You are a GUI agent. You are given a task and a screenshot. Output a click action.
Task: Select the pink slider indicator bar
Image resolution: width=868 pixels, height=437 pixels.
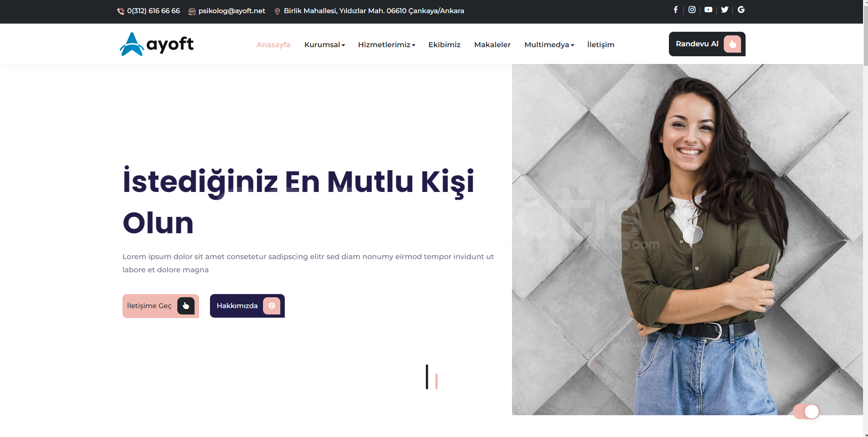[436, 381]
